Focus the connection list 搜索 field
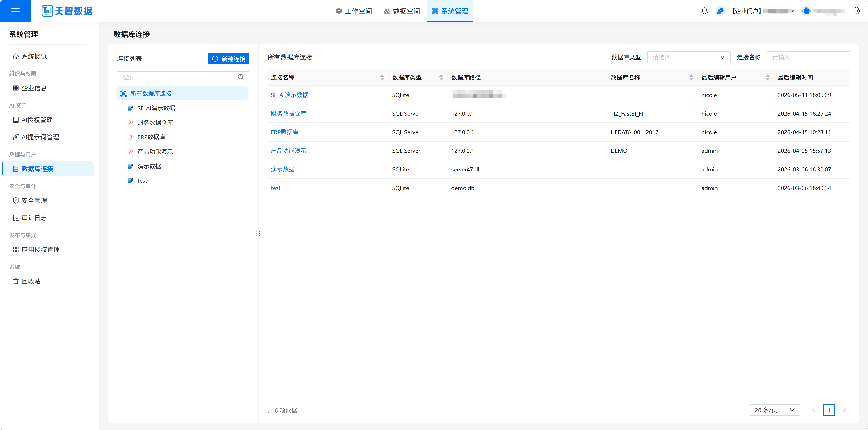This screenshot has width=868, height=430. point(183,77)
